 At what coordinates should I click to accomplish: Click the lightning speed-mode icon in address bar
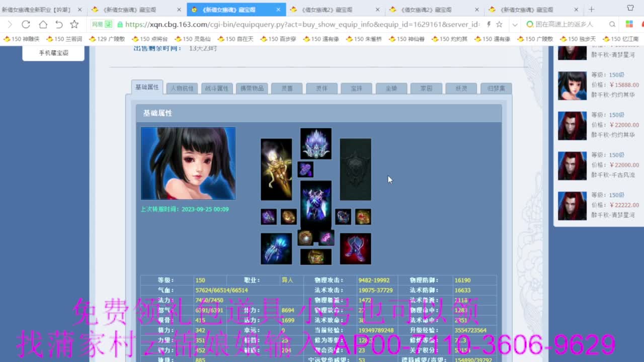pyautogui.click(x=489, y=24)
